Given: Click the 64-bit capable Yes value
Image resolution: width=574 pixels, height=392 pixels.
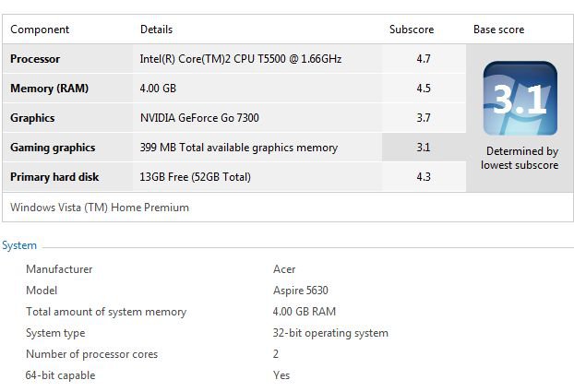Looking at the screenshot, I should point(281,375).
